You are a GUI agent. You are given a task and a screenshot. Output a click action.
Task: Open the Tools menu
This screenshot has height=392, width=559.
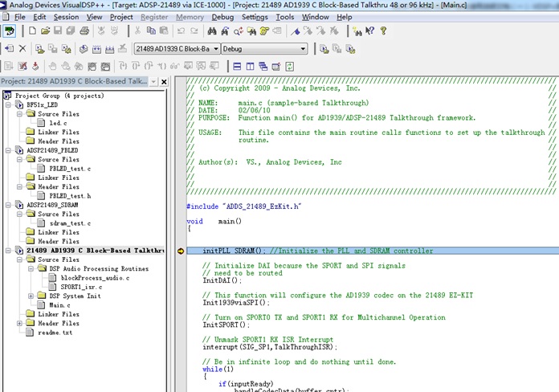(x=285, y=17)
